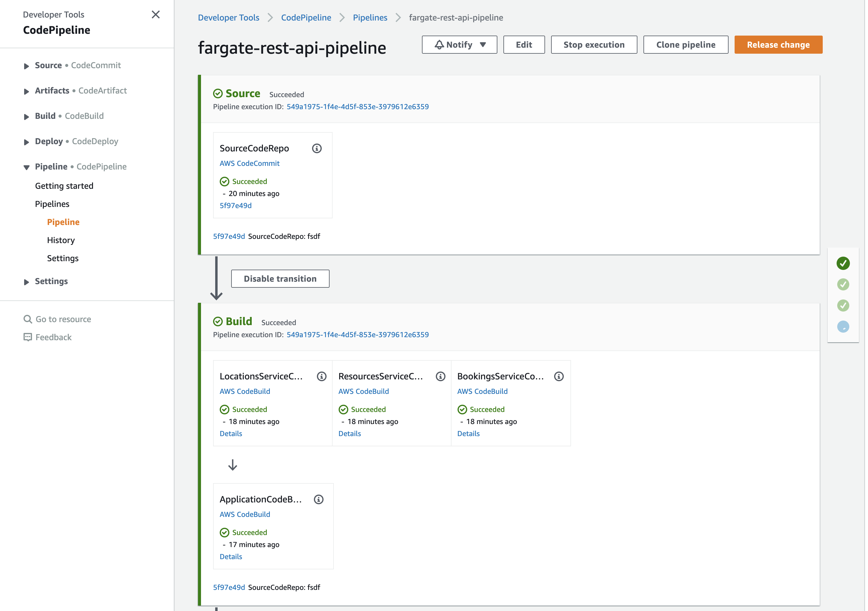Image resolution: width=868 pixels, height=611 pixels.
Task: Click Clone pipeline button
Action: pos(686,45)
